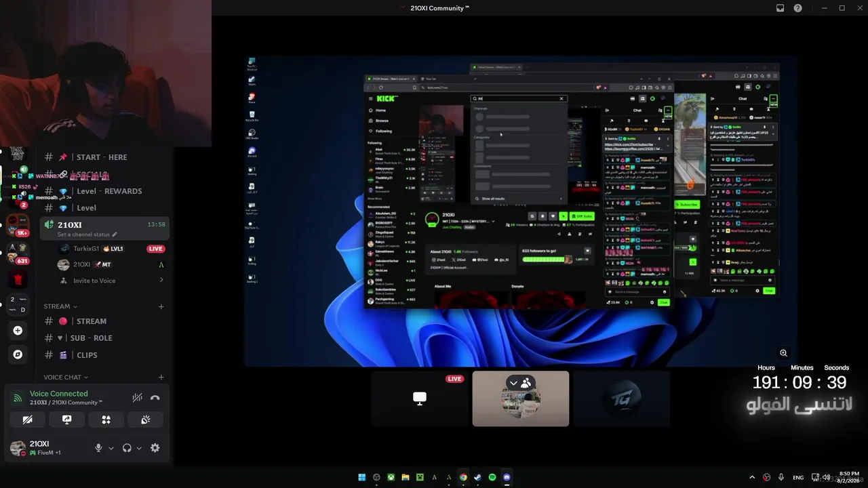868x488 pixels.
Task: Disconnect from voice with the hang-up icon
Action: click(155, 398)
